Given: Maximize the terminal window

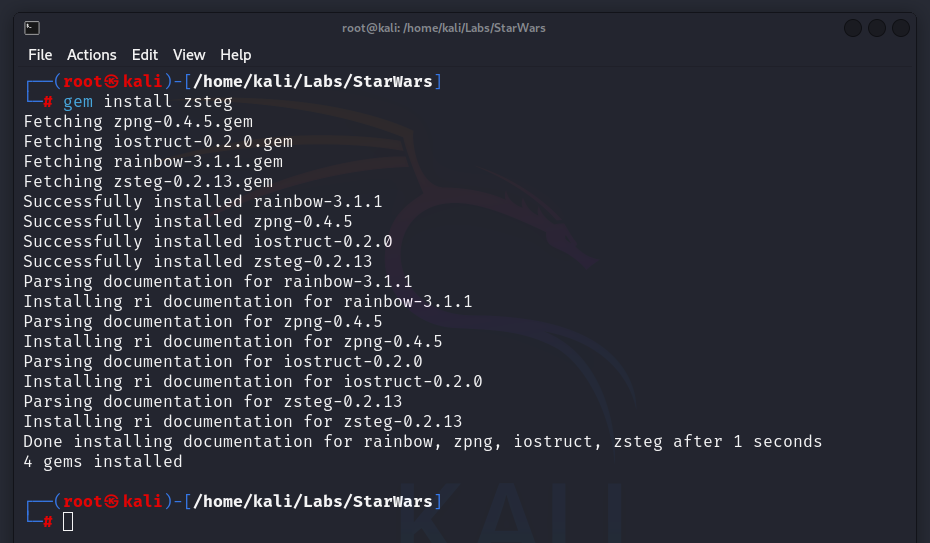Looking at the screenshot, I should tap(877, 28).
